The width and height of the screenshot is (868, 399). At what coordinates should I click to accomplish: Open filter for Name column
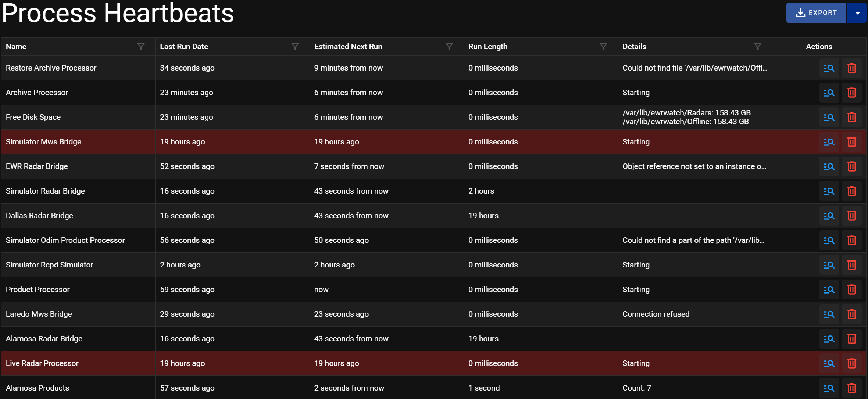click(141, 47)
